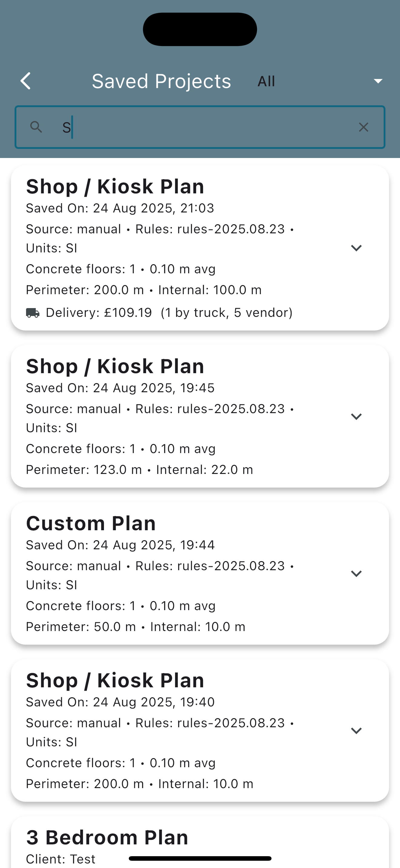Clear the search text with the X icon
This screenshot has width=400, height=868.
click(x=363, y=127)
